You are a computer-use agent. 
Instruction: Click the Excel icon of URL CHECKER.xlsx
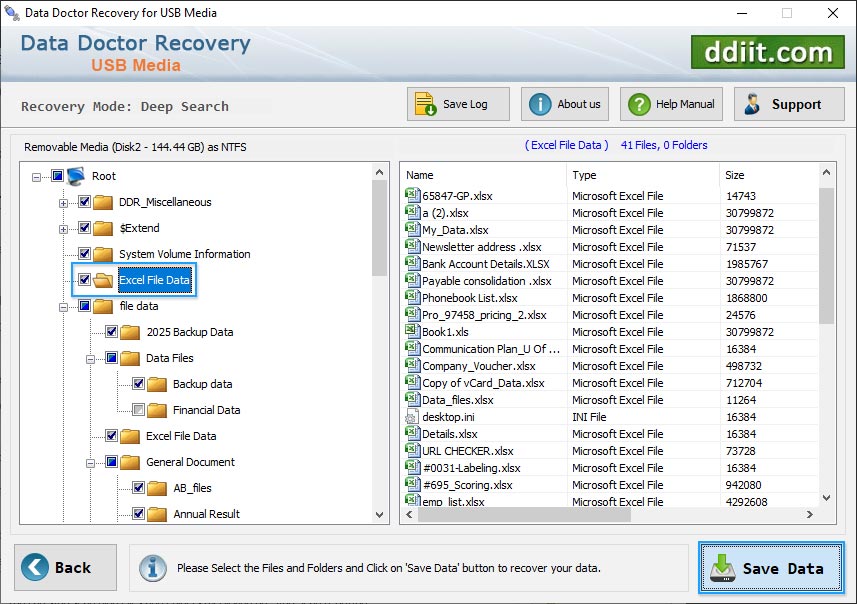412,450
